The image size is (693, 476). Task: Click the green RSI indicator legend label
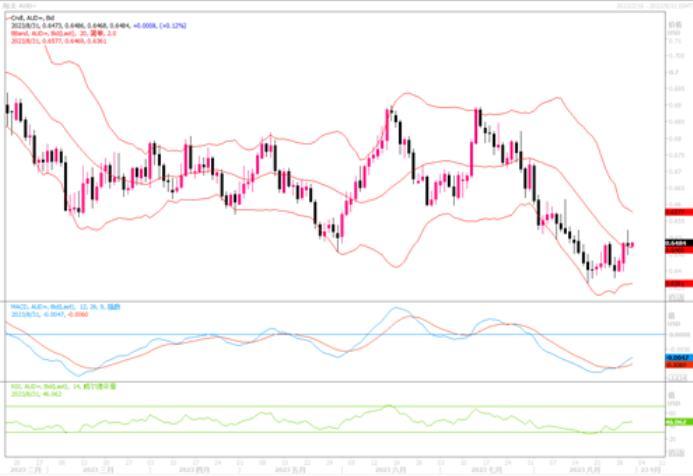(63, 386)
